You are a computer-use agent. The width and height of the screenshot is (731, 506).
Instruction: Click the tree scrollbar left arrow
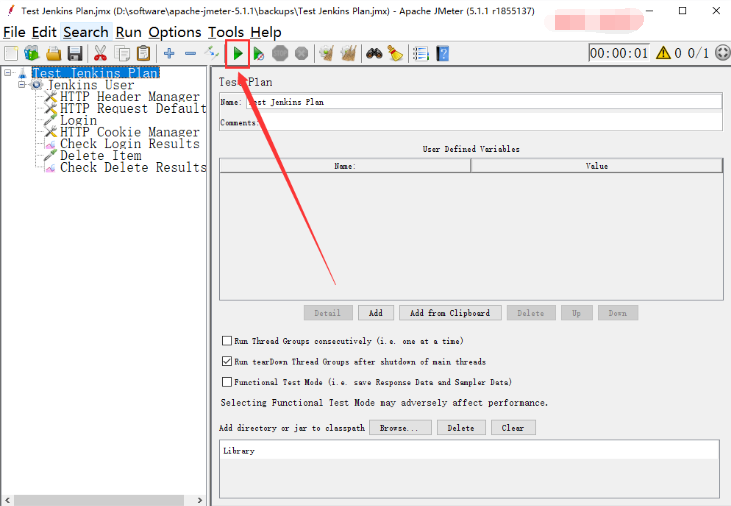(7, 500)
